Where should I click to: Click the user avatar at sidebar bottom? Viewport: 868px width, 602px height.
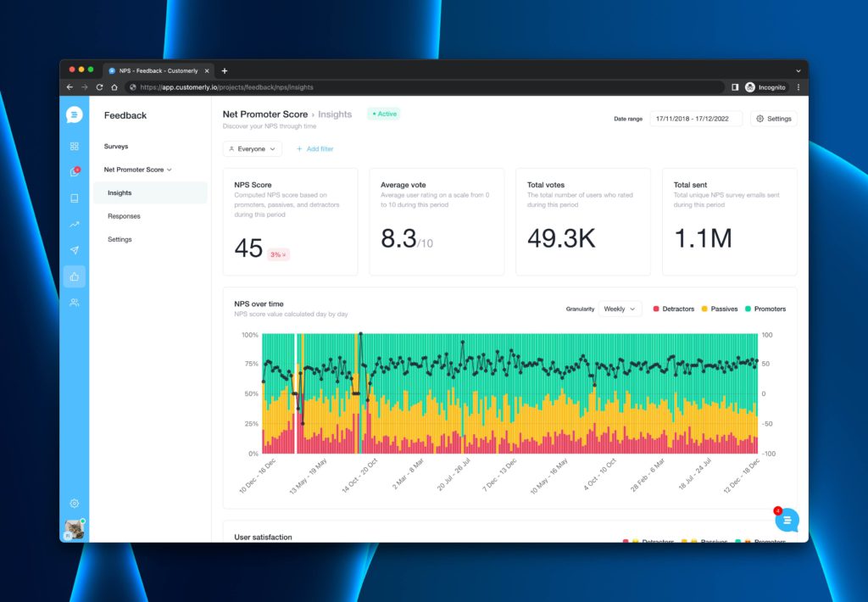[x=75, y=530]
